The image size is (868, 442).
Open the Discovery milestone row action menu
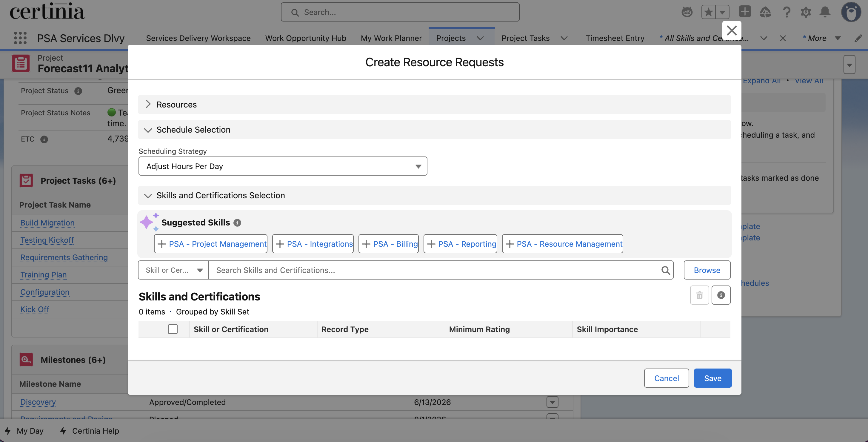pyautogui.click(x=552, y=402)
